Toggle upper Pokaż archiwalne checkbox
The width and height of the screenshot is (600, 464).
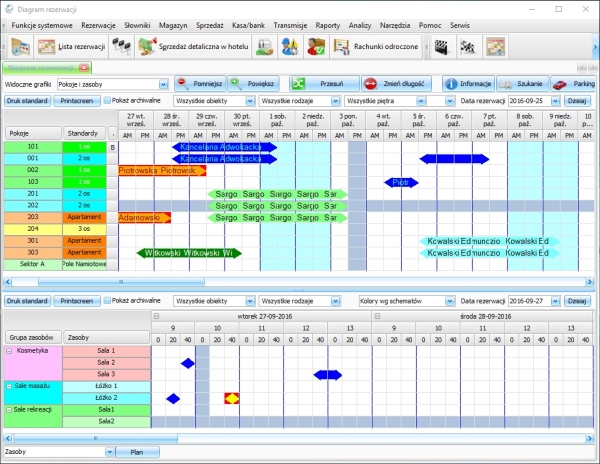[x=108, y=101]
